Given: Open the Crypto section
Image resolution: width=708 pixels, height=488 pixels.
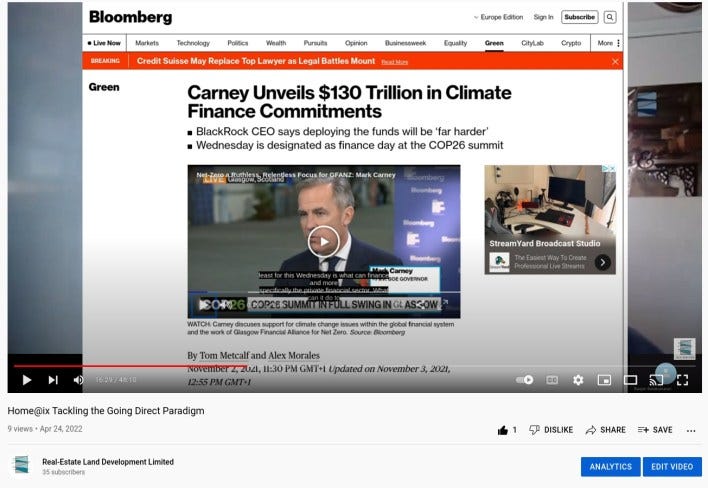Looking at the screenshot, I should click(x=571, y=43).
